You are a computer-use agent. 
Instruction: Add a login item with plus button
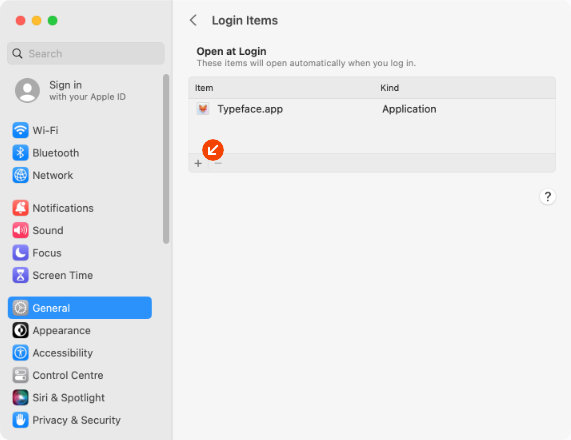[198, 164]
